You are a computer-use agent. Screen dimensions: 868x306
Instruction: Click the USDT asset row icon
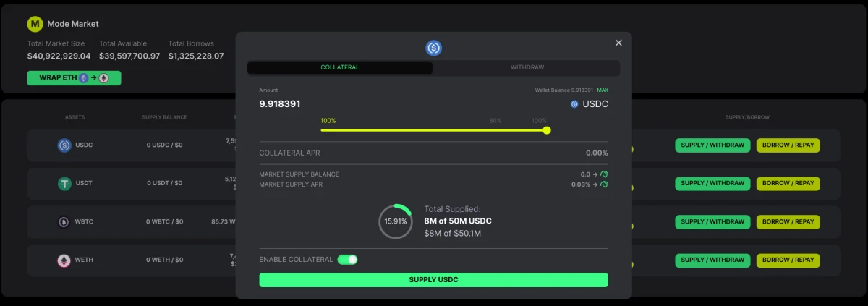(x=64, y=184)
